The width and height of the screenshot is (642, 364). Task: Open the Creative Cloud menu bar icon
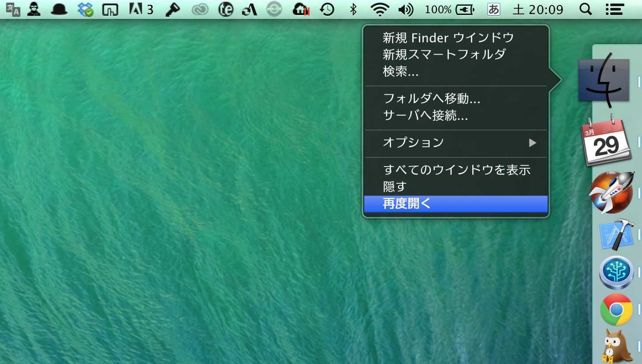[200, 9]
